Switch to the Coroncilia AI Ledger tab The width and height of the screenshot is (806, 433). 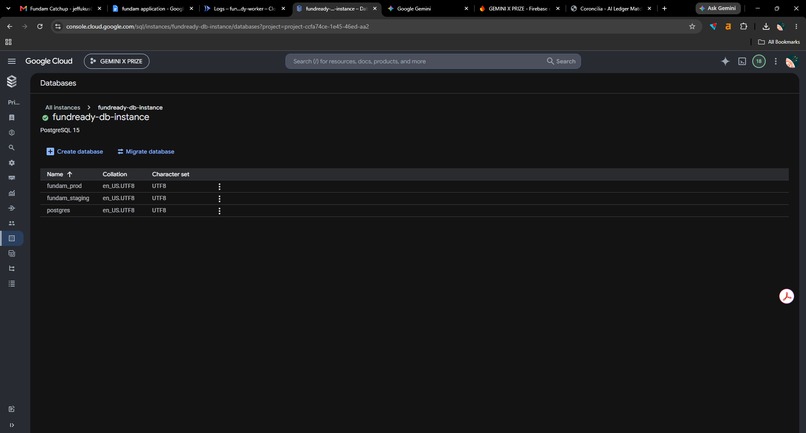tap(612, 8)
